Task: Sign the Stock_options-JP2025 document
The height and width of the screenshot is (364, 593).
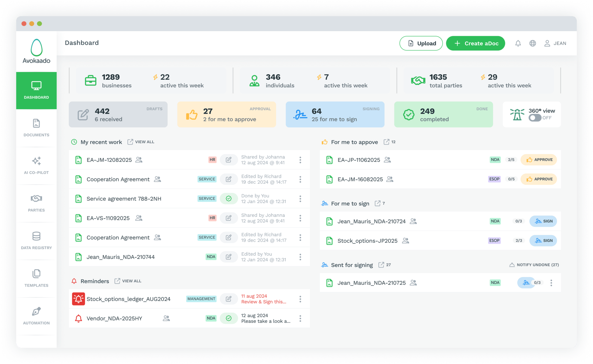Action: (543, 241)
